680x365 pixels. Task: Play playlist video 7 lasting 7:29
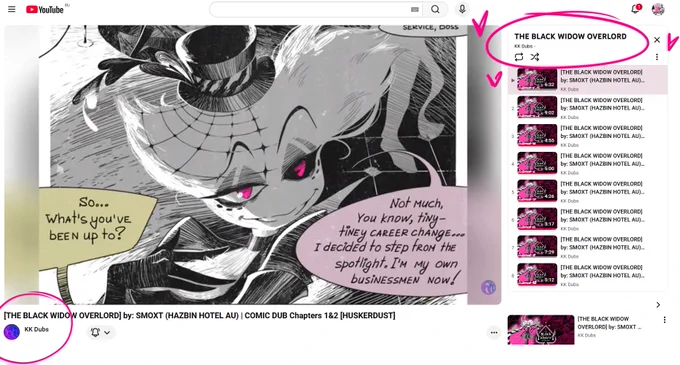(x=588, y=247)
